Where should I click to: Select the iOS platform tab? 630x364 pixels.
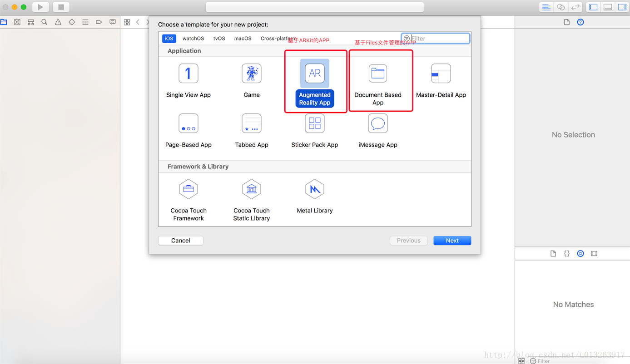(169, 39)
